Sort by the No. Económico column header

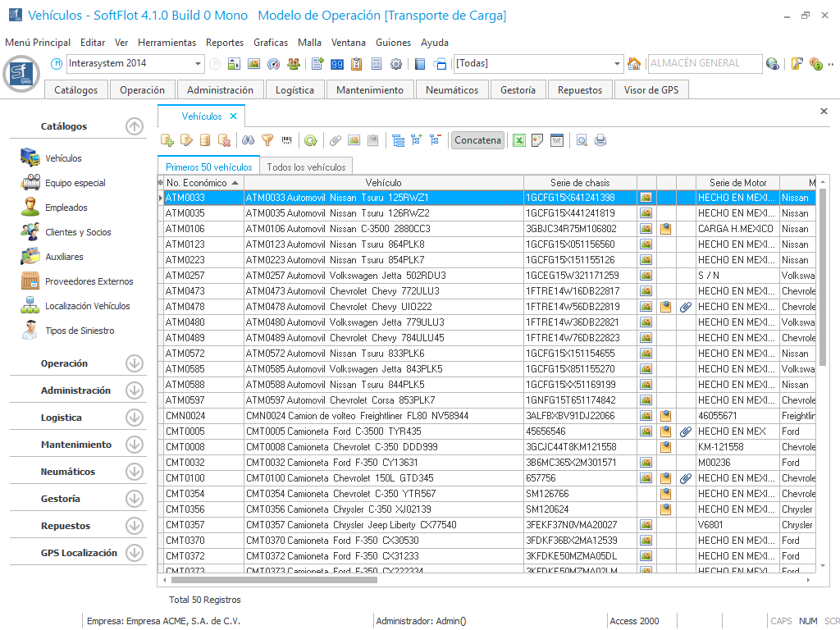[x=198, y=182]
